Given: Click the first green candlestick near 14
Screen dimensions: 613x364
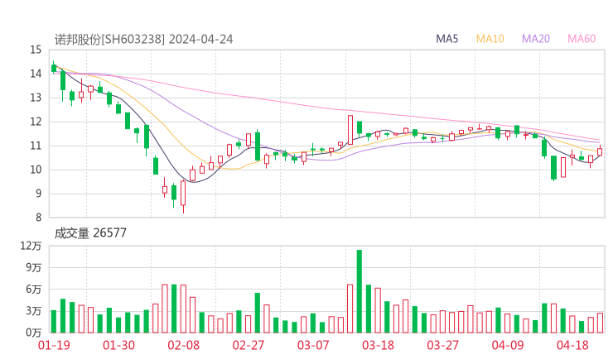Looking at the screenshot, I should pos(54,69).
